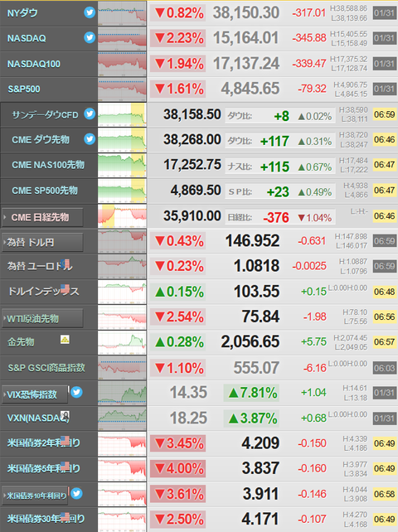Open the 米国債券10年利回り button
The image size is (398, 532).
[x=35, y=496]
